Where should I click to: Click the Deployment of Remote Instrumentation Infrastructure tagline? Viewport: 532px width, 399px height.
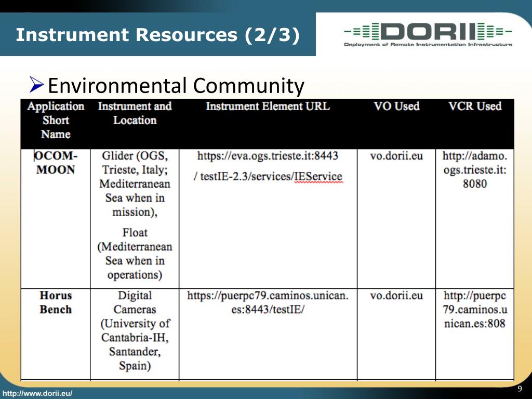pyautogui.click(x=428, y=45)
